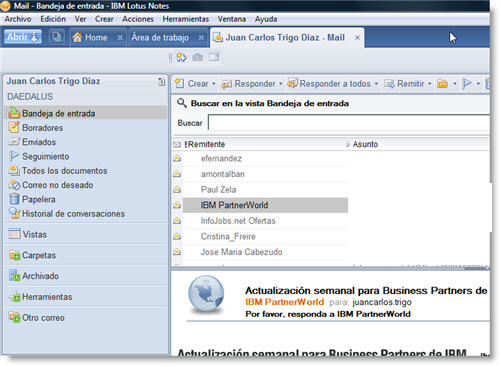The height and width of the screenshot is (366, 500).
Task: Click the Responder button
Action: click(x=249, y=84)
